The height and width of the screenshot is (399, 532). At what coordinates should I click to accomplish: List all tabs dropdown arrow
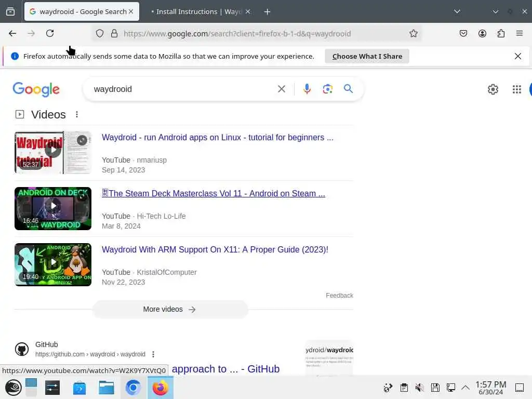pyautogui.click(x=457, y=11)
